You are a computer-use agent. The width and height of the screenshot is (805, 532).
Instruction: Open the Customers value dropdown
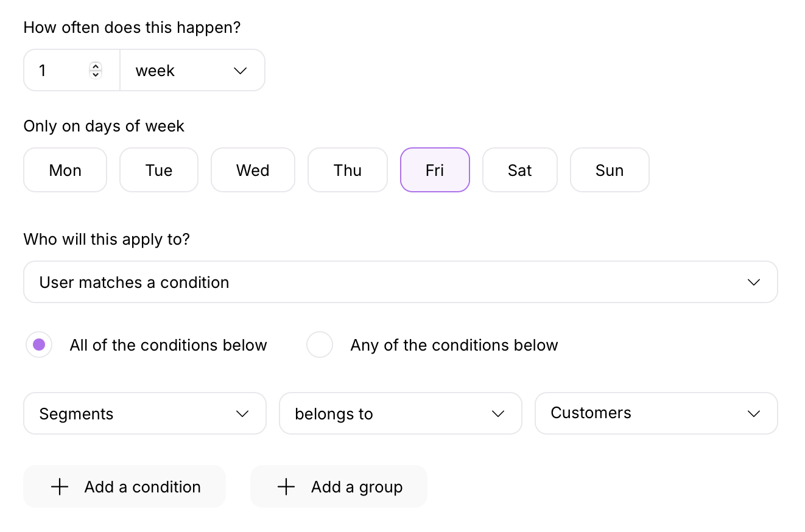pos(656,413)
